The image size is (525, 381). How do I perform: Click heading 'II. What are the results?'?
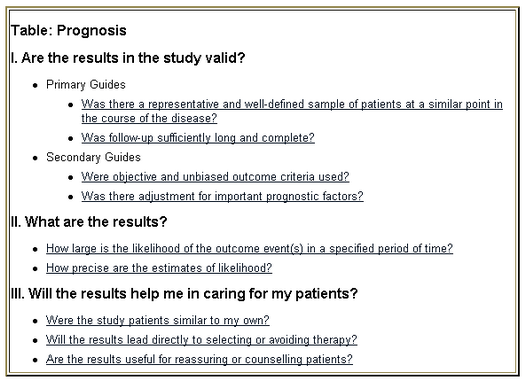[x=89, y=222]
